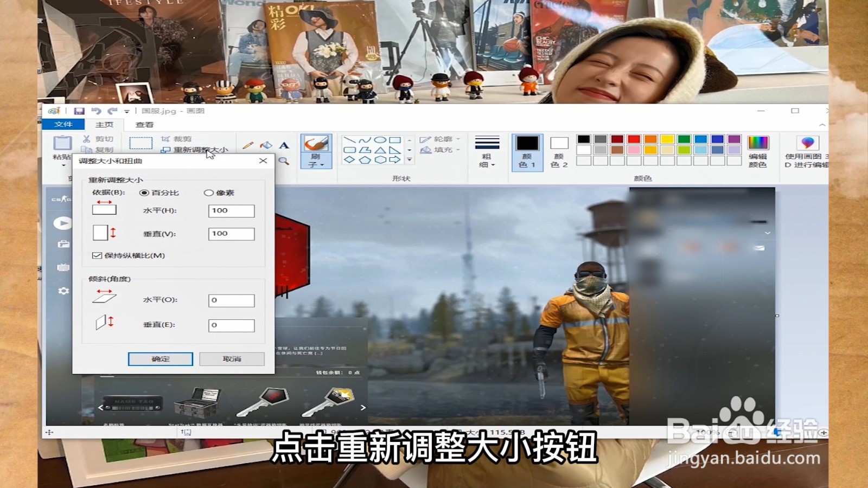This screenshot has height=488, width=868.
Task: Click the Paste (粘贴) clipboard icon
Action: coord(62,143)
